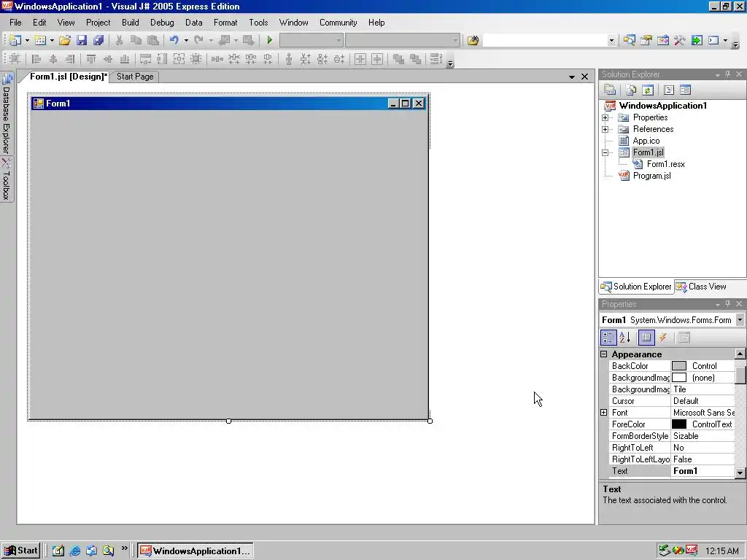Open the File menu
The width and height of the screenshot is (747, 560).
pyautogui.click(x=15, y=23)
